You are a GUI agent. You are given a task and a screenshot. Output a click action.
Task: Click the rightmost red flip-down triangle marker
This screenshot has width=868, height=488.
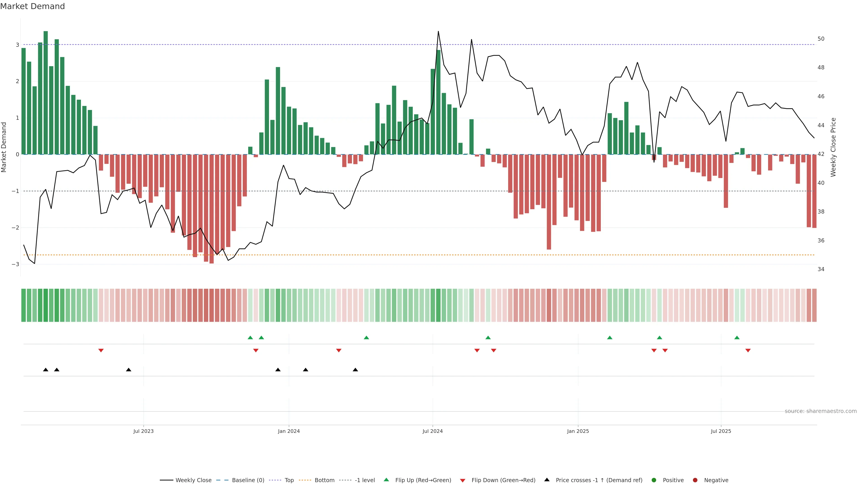pyautogui.click(x=748, y=351)
